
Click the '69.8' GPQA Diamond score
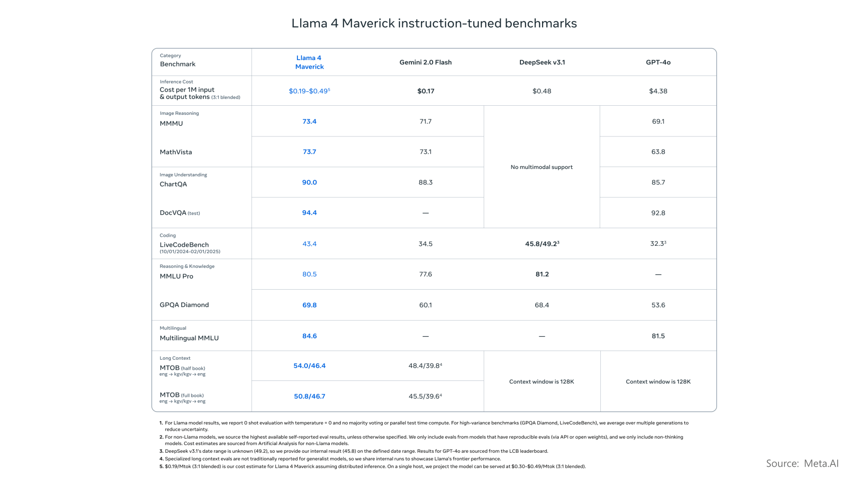(309, 305)
